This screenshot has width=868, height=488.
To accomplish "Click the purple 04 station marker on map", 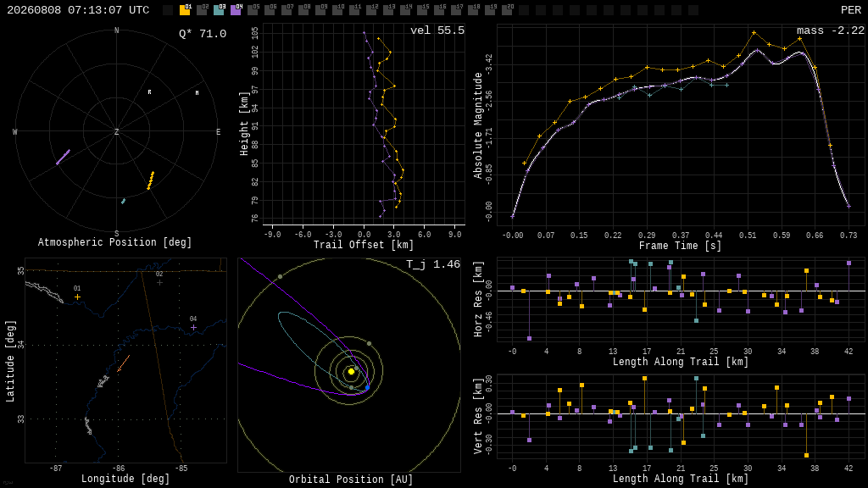I will [x=194, y=328].
